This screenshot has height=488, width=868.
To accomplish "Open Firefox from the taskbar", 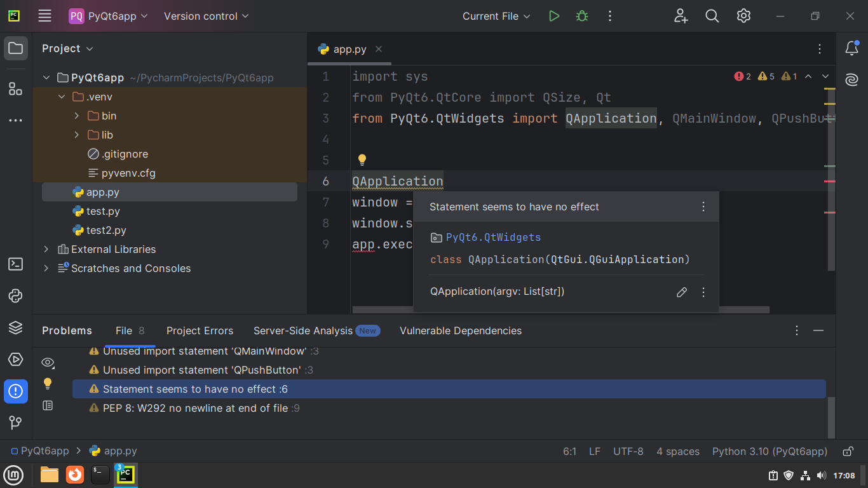I will [x=75, y=475].
